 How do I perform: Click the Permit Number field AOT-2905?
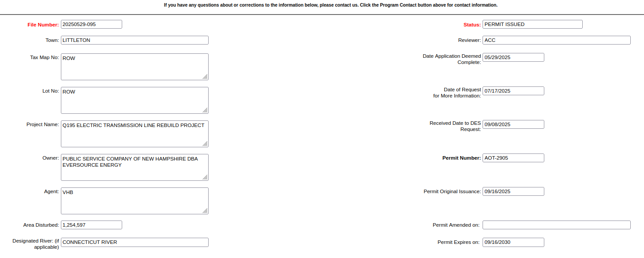point(513,158)
